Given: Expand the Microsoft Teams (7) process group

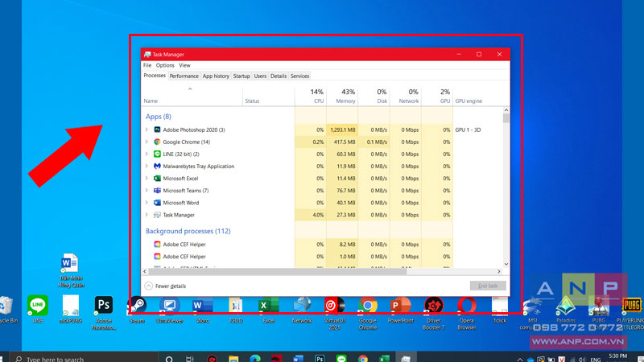Looking at the screenshot, I should tap(147, 191).
